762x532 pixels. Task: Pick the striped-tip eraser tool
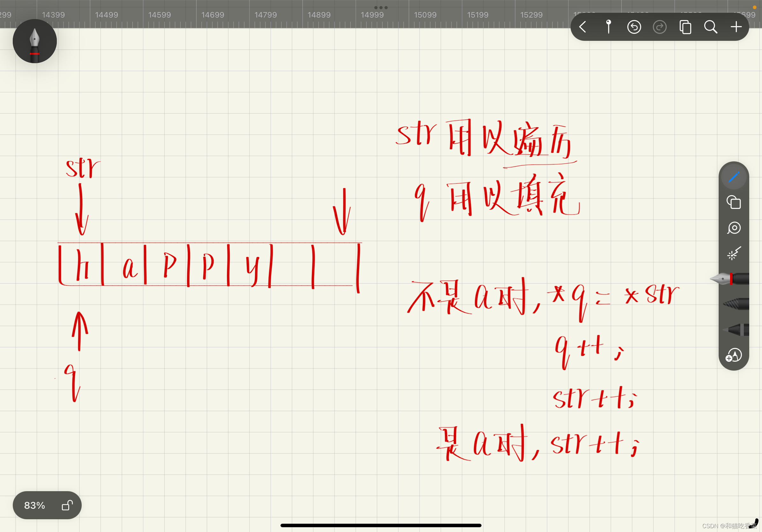click(x=737, y=304)
